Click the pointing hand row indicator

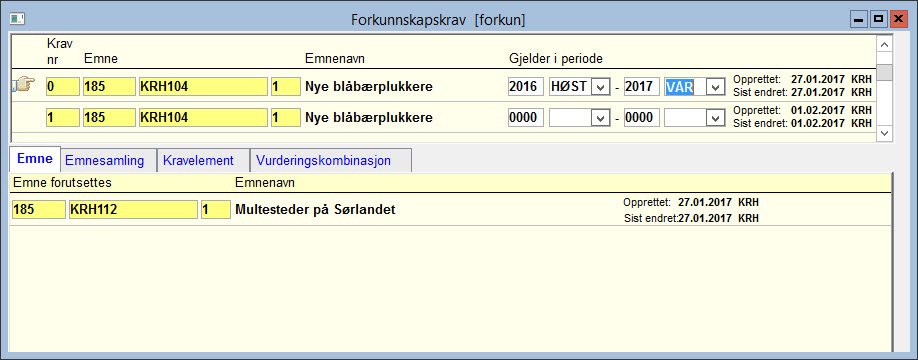point(23,85)
